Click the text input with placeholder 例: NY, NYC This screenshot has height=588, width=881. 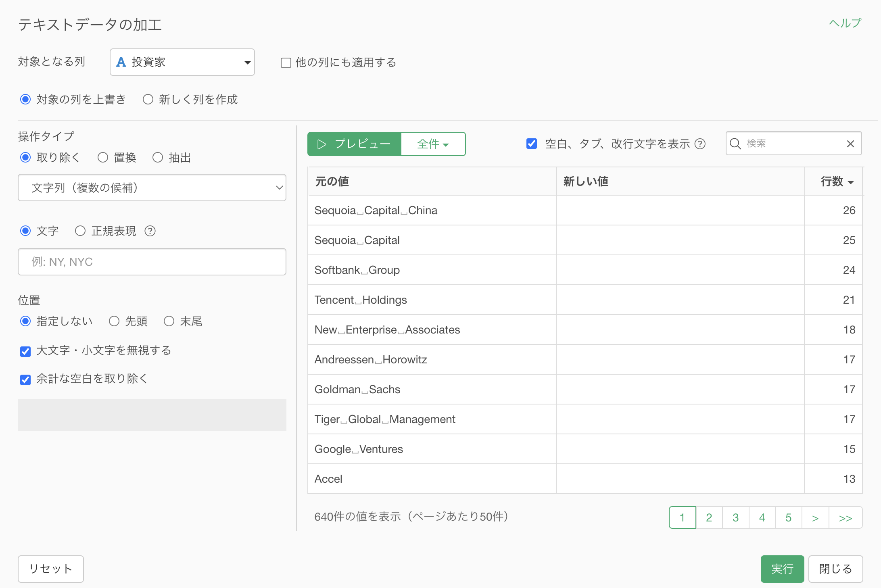152,262
